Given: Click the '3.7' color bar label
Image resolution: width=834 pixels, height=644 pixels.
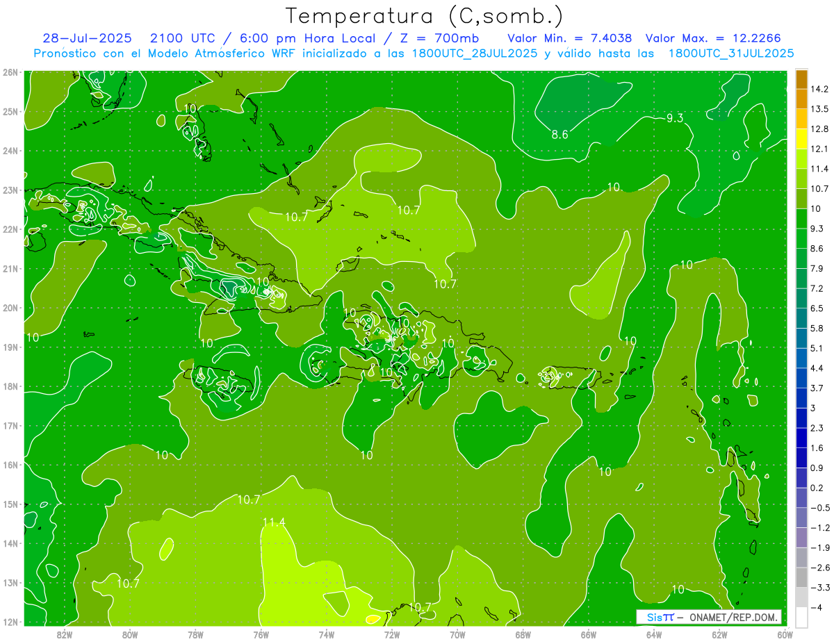Looking at the screenshot, I should [x=817, y=388].
